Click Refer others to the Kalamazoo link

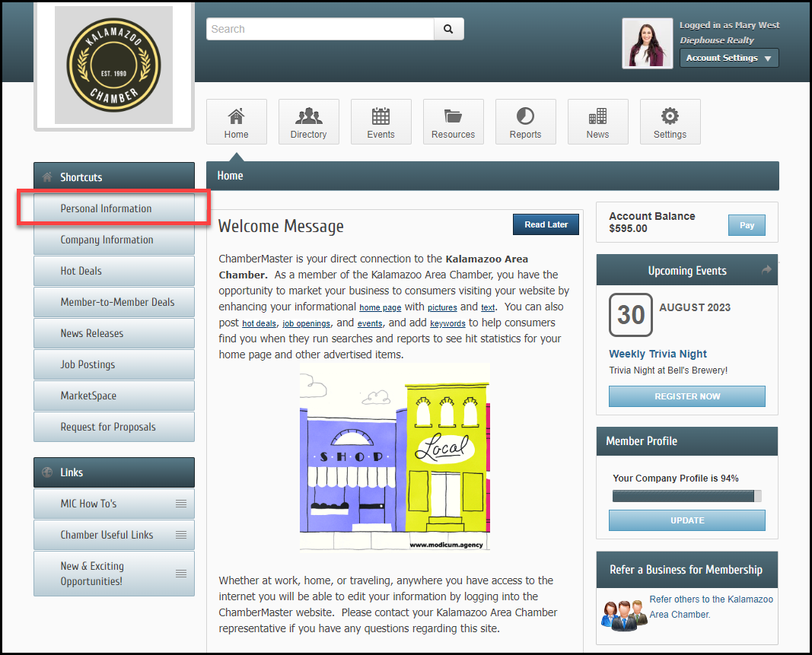(711, 607)
